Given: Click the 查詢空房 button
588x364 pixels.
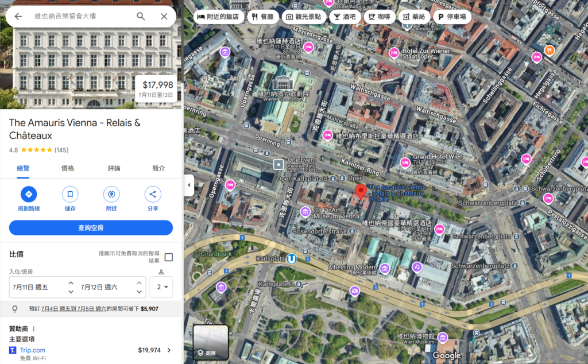Looking at the screenshot, I should point(91,228).
